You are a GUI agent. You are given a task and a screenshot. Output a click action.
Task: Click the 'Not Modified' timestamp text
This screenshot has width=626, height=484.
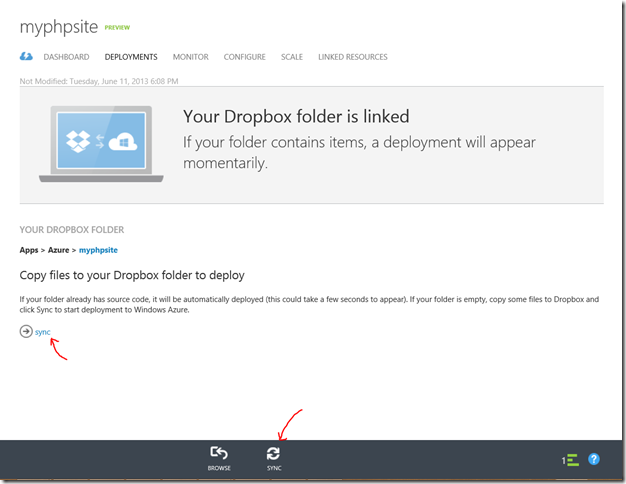[x=99, y=81]
